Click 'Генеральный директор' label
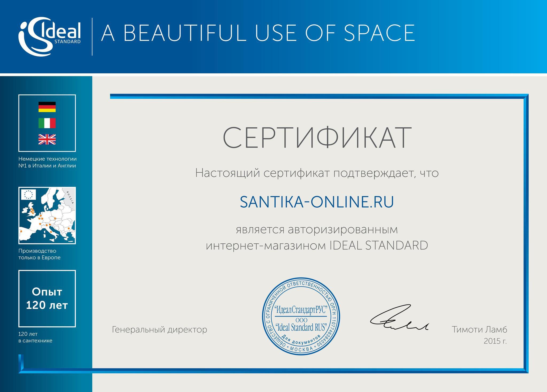 [159, 330]
